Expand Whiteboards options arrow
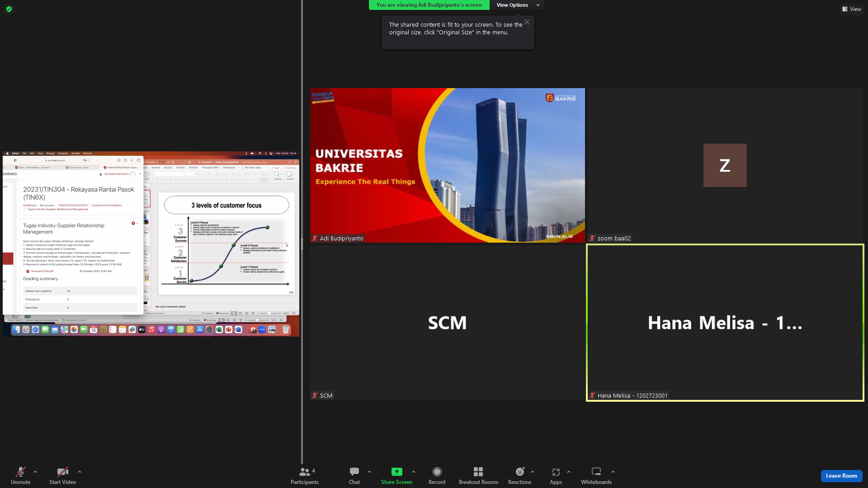 [x=613, y=472]
